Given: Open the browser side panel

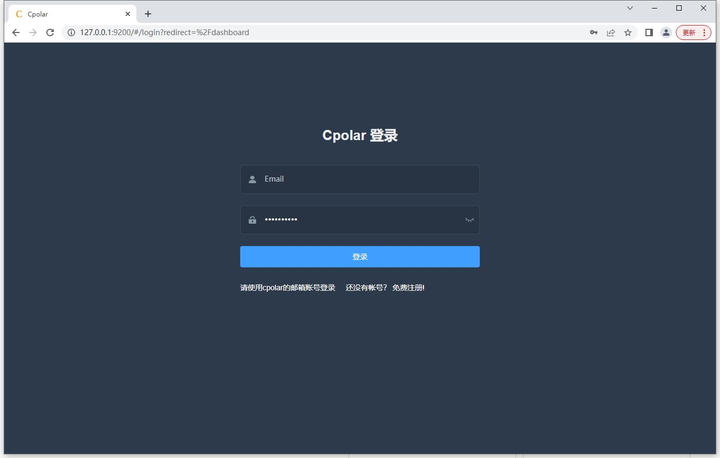Looking at the screenshot, I should [649, 33].
